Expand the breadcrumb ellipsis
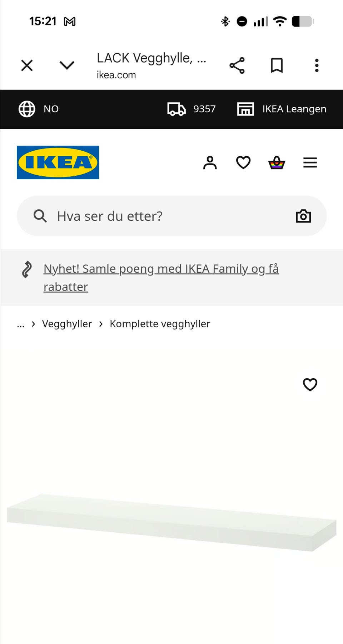This screenshot has height=644, width=343. pos(21,324)
